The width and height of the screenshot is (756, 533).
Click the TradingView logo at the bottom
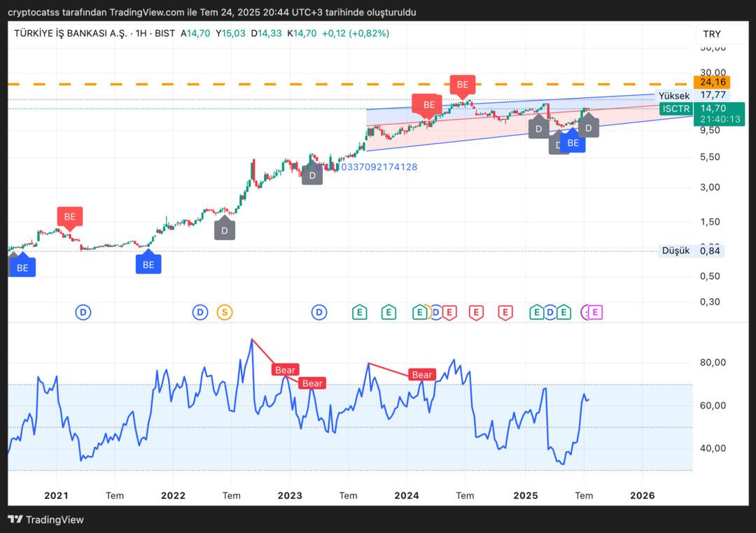[45, 520]
